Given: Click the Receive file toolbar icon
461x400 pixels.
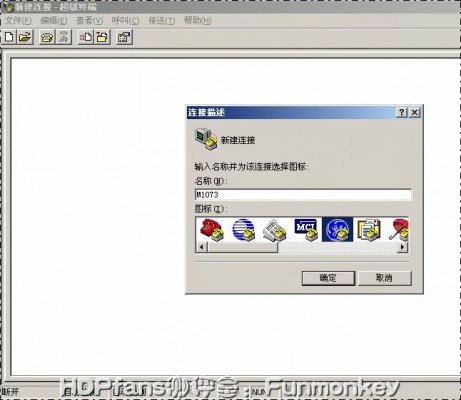Looking at the screenshot, I should tap(102, 37).
